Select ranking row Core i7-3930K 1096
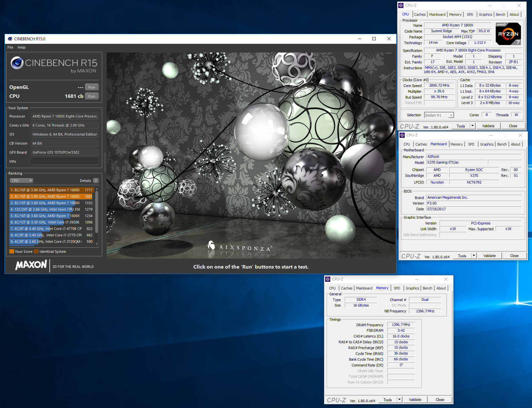Viewport: 532px width, 408px height. [51, 222]
